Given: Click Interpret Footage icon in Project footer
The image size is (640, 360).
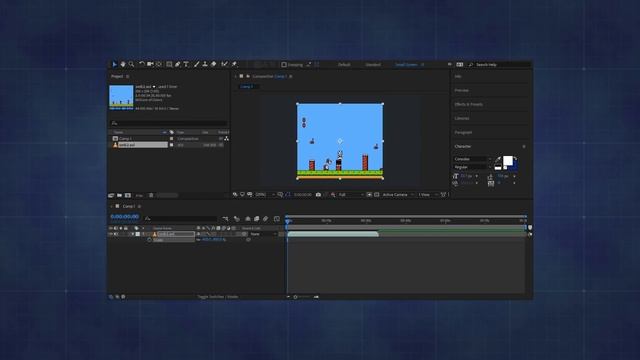Looking at the screenshot, I should click(x=111, y=196).
